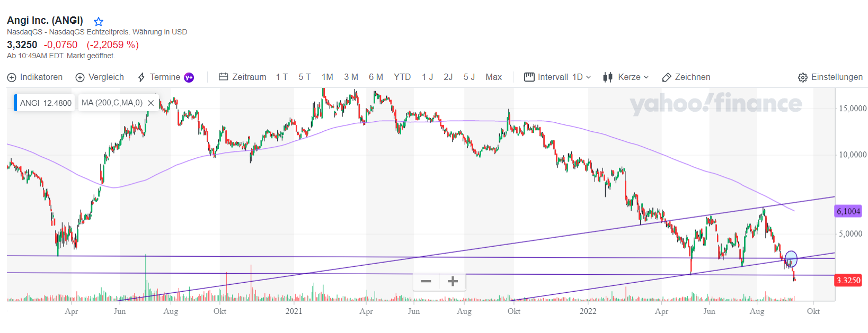
Task: Remove the MA (200,C,MA,0) indicator
Action: pos(151,103)
